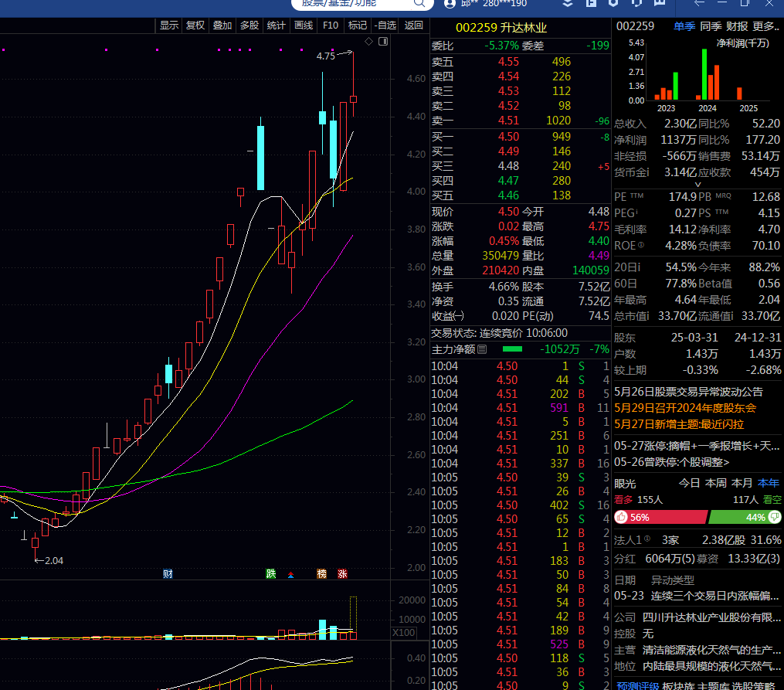Image resolution: width=784 pixels, height=690 pixels.
Task: Click the message bubble icon in the top-right toolbar
Action: click(x=660, y=3)
